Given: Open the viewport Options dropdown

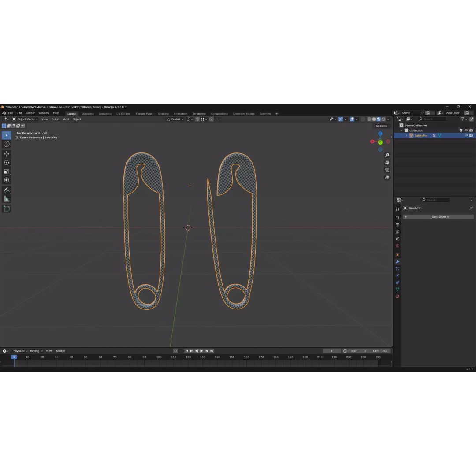Looking at the screenshot, I should pyautogui.click(x=383, y=126).
